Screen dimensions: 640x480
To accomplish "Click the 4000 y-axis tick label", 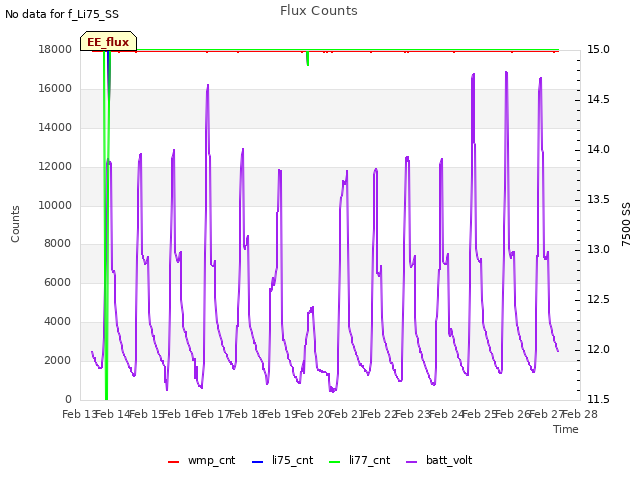I will (x=58, y=322).
